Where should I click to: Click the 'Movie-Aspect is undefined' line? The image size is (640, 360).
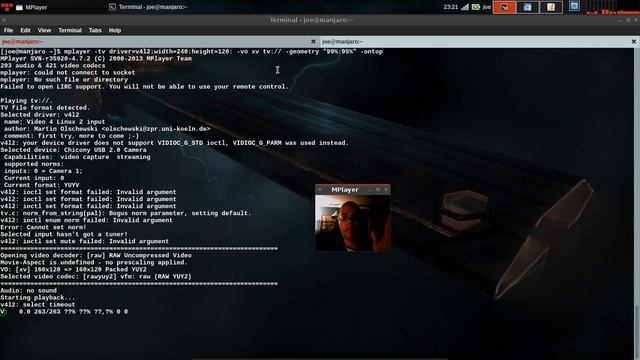tap(94, 262)
